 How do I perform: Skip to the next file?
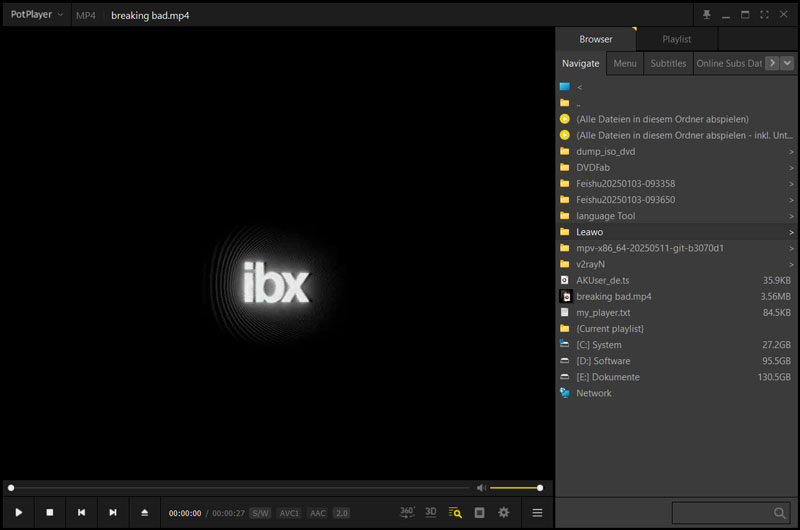pyautogui.click(x=113, y=512)
